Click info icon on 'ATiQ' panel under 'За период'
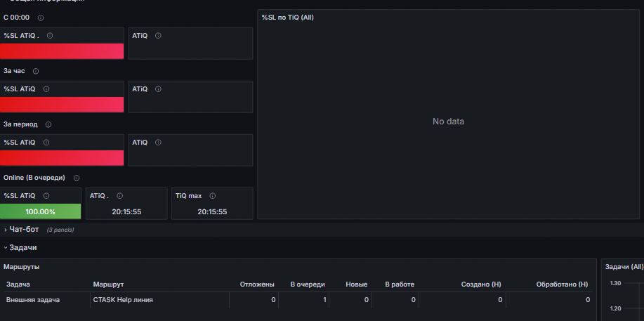The width and height of the screenshot is (644, 321). 158,143
